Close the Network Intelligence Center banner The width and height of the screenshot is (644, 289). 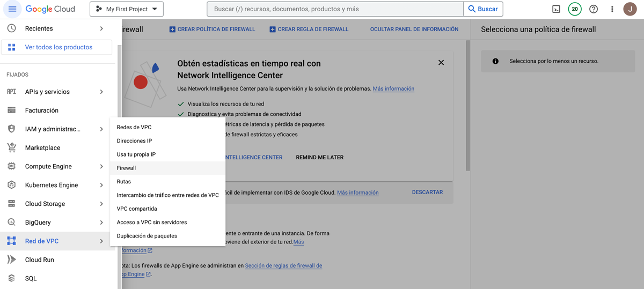[441, 63]
